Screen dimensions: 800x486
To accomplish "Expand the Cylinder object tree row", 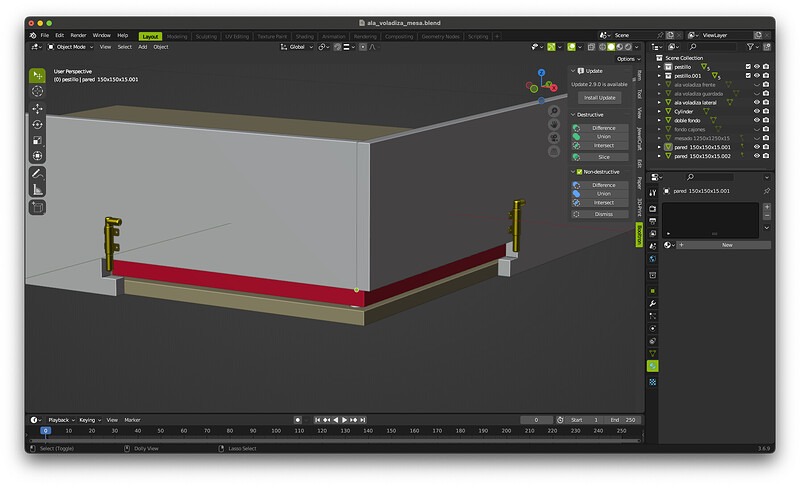I will click(x=659, y=111).
